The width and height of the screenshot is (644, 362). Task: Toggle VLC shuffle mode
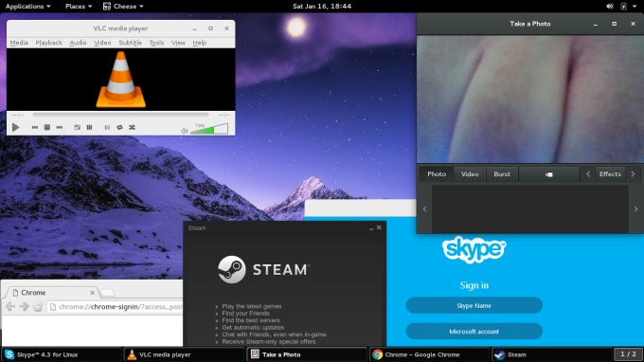click(132, 127)
